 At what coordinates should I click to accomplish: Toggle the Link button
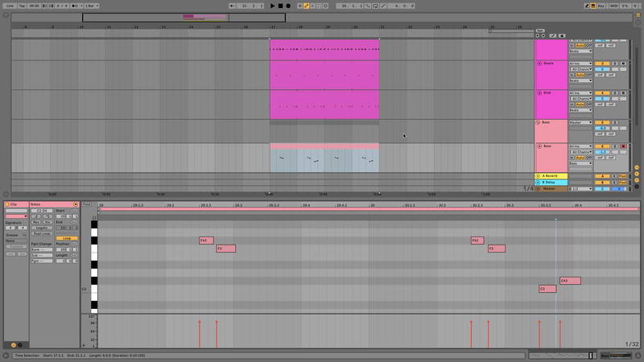(x=10, y=6)
